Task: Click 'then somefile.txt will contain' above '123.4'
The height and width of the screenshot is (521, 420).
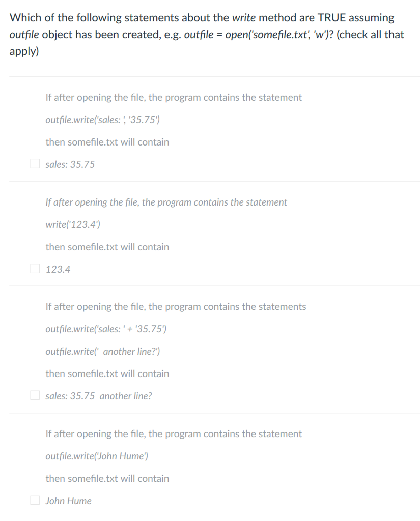Action: point(107,247)
